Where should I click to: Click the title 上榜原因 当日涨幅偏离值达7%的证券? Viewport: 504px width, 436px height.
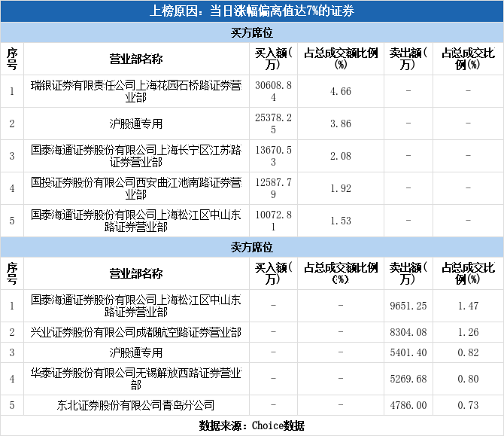tap(252, 11)
